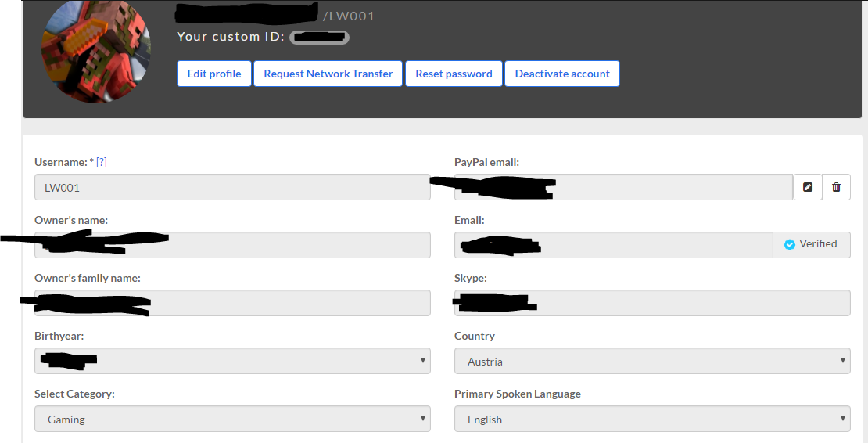Open the [?] help link next to Username
The width and height of the screenshot is (868, 443).
[x=101, y=162]
